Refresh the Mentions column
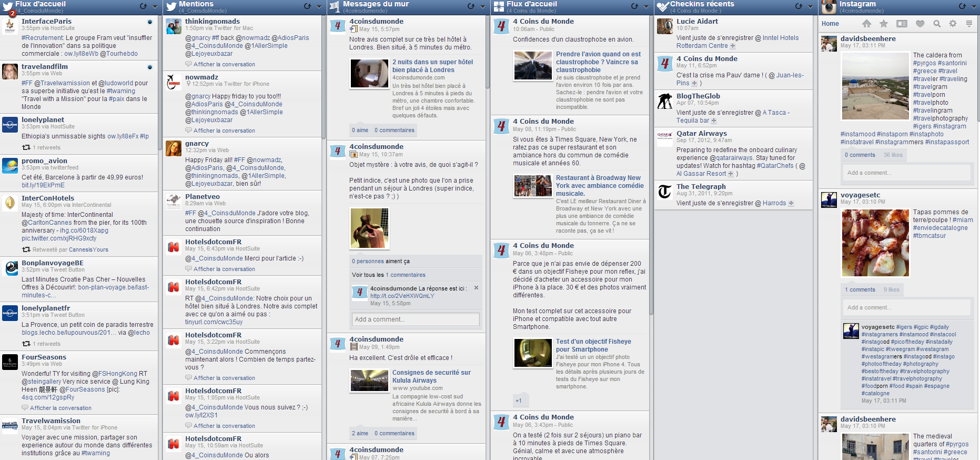Screen dimensions: 980x460 [307, 6]
